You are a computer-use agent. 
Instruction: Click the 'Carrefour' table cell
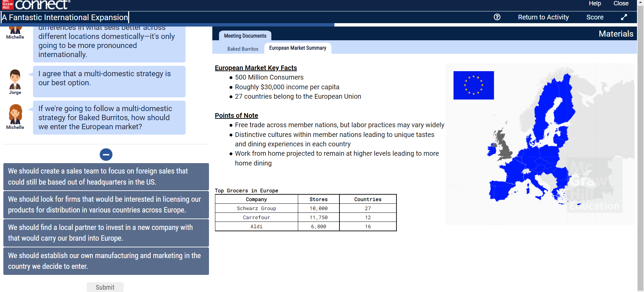(x=257, y=217)
